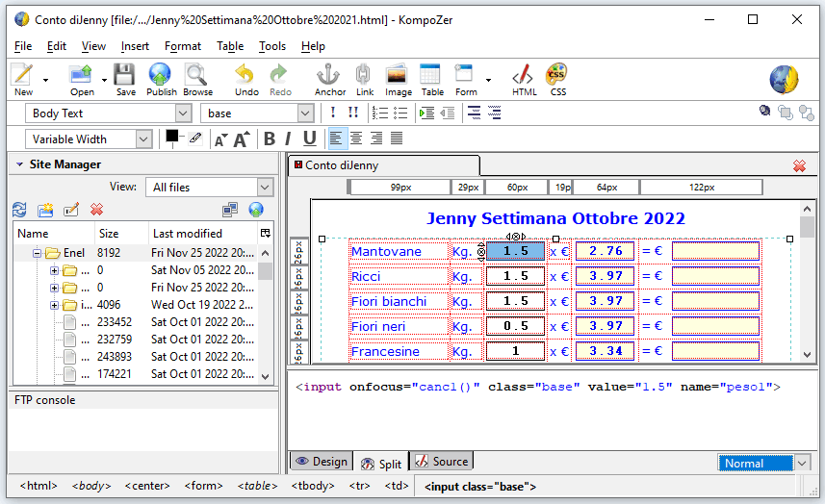Collapse the Enel folder tree node
The height and width of the screenshot is (504, 825).
(38, 253)
